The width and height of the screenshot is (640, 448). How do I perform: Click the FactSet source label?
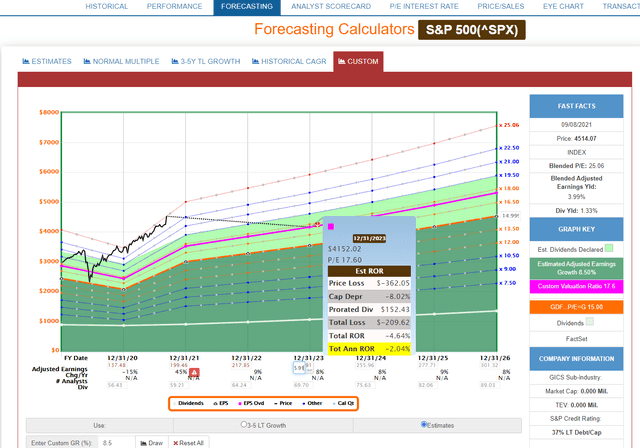tap(576, 339)
